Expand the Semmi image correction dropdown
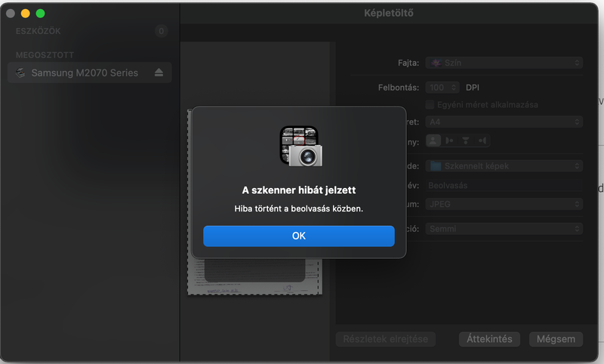This screenshot has width=604, height=364. click(x=504, y=228)
